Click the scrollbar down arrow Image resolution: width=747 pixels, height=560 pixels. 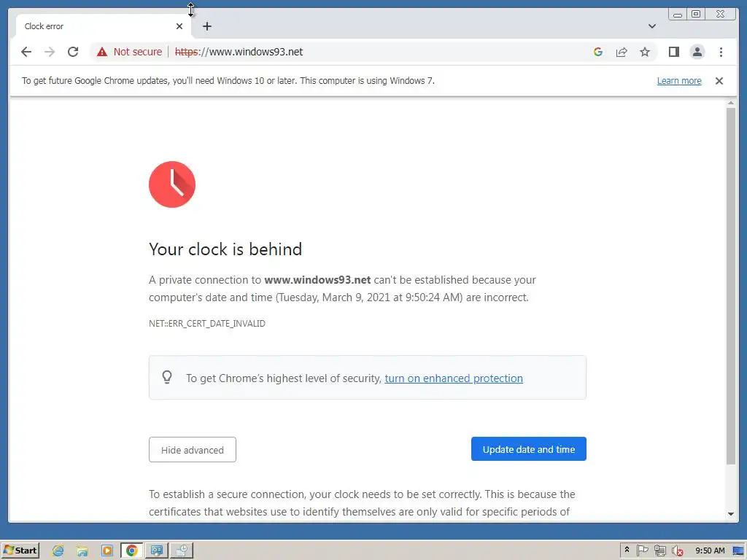click(731, 514)
